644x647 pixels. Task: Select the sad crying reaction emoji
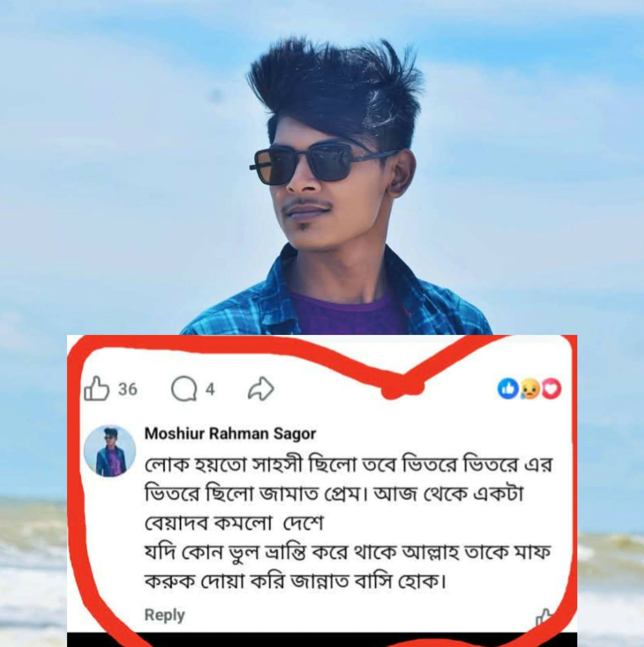point(530,389)
